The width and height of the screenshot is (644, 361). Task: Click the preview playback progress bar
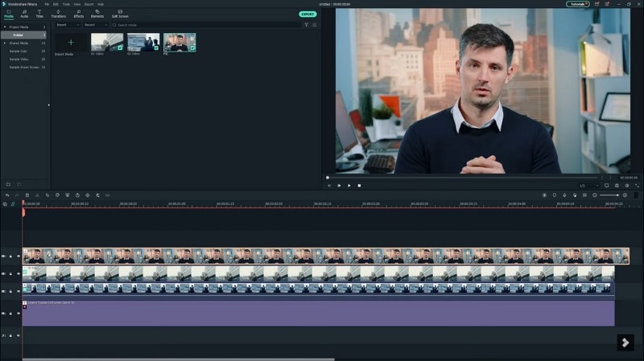462,178
